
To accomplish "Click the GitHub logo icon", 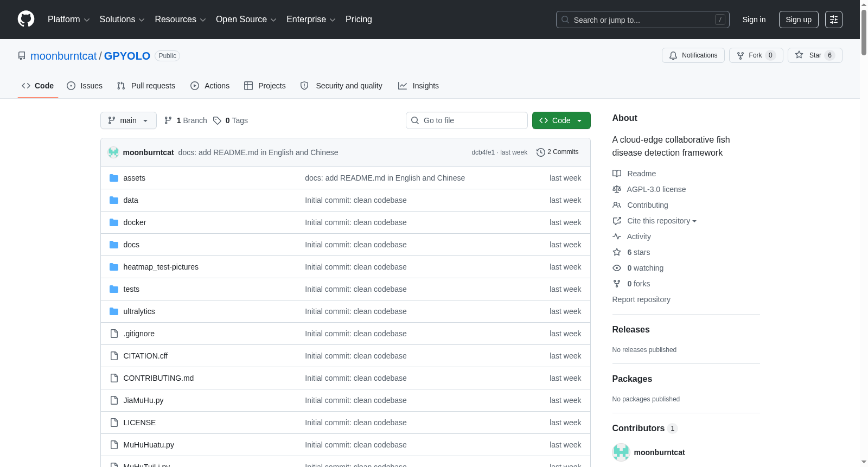I will [26, 19].
